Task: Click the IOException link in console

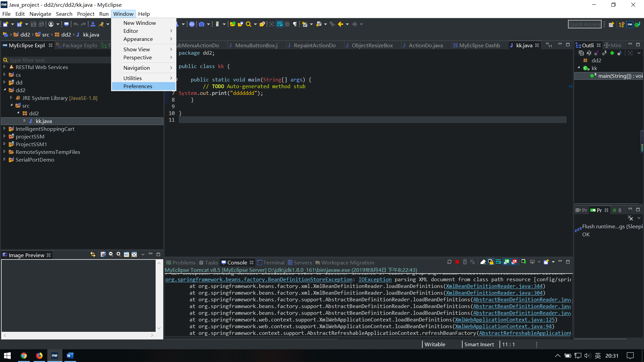Action: click(x=375, y=280)
